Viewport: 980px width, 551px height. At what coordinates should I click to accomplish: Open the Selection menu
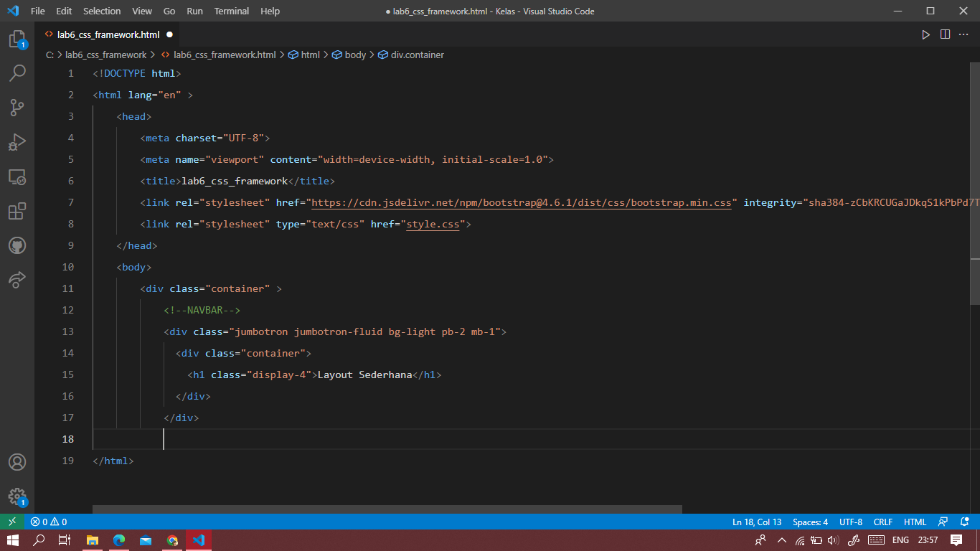(102, 11)
